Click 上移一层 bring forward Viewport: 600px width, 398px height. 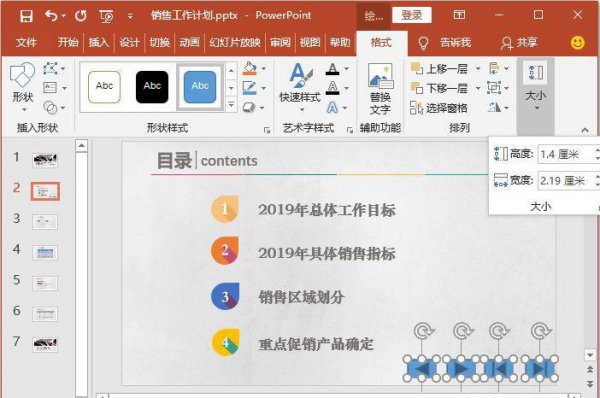[439, 69]
